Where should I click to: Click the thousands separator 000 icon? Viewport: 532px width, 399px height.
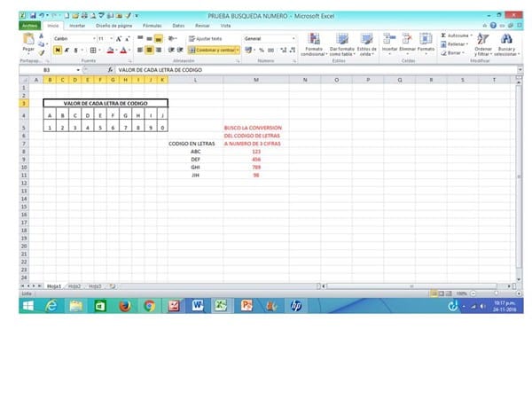pyautogui.click(x=270, y=51)
